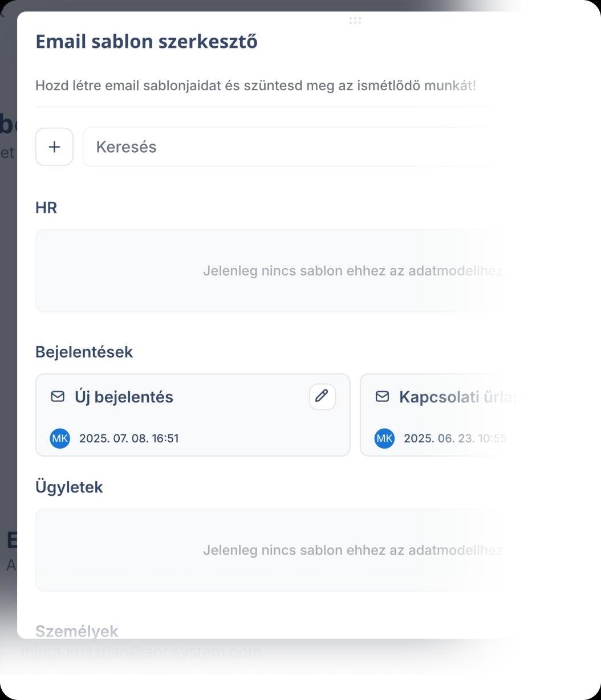The width and height of the screenshot is (601, 700).
Task: Open the Új bejelentés template title
Action: (x=124, y=397)
